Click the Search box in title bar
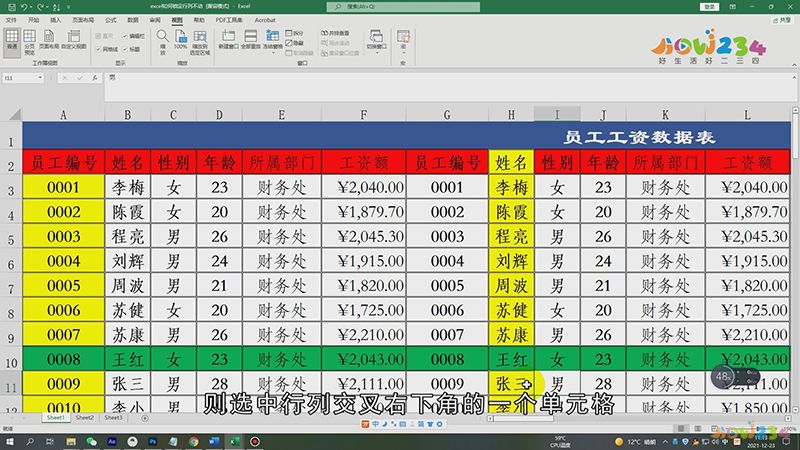The width and height of the screenshot is (800, 450). (403, 7)
